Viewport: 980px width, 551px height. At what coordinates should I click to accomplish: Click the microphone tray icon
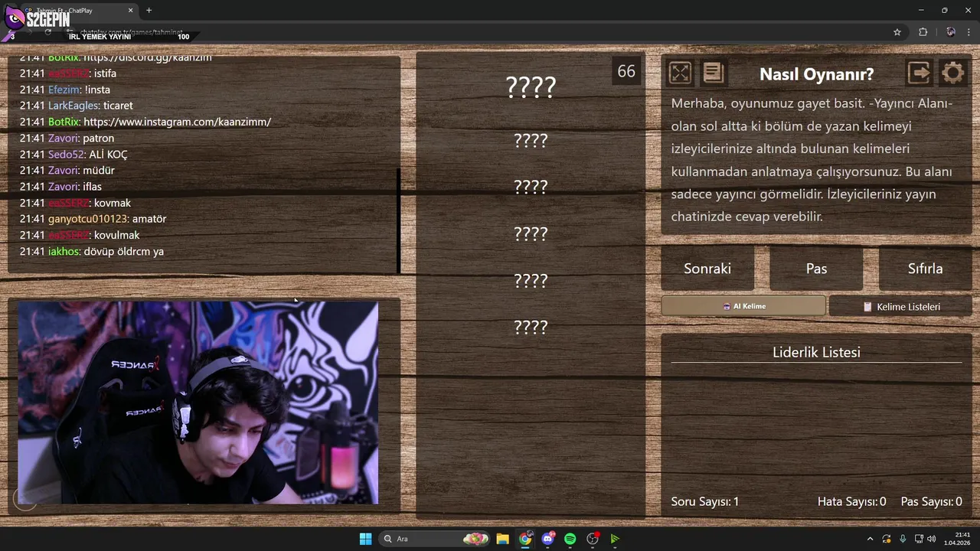903,539
